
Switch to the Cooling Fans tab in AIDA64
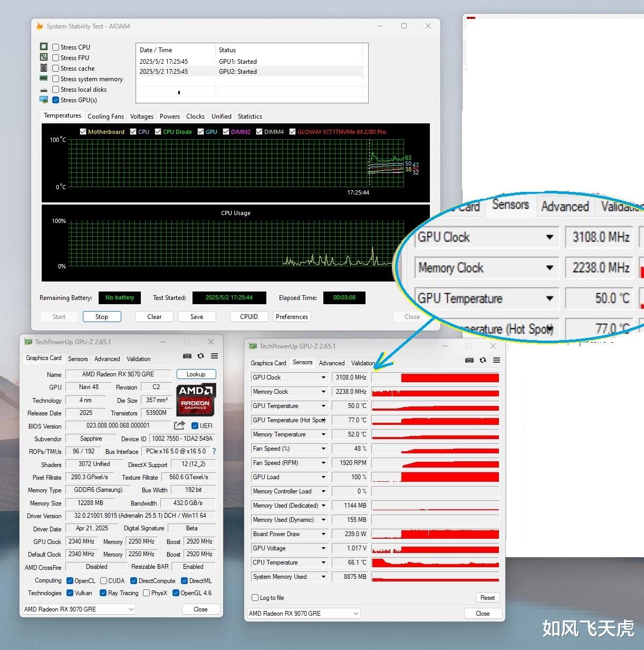click(x=105, y=117)
